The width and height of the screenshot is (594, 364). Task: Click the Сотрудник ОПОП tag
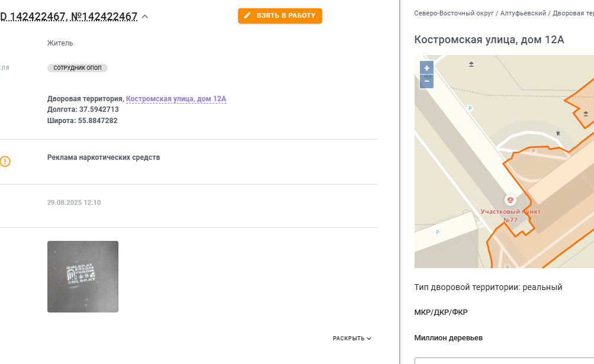click(77, 68)
